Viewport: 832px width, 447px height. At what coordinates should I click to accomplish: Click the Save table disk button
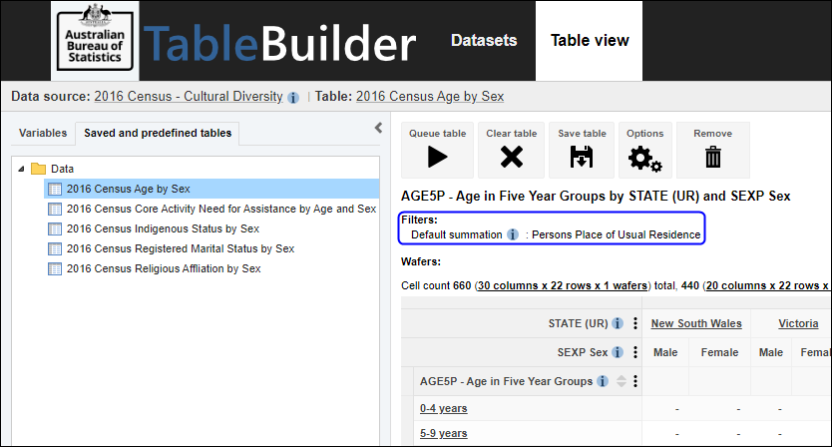coord(582,150)
